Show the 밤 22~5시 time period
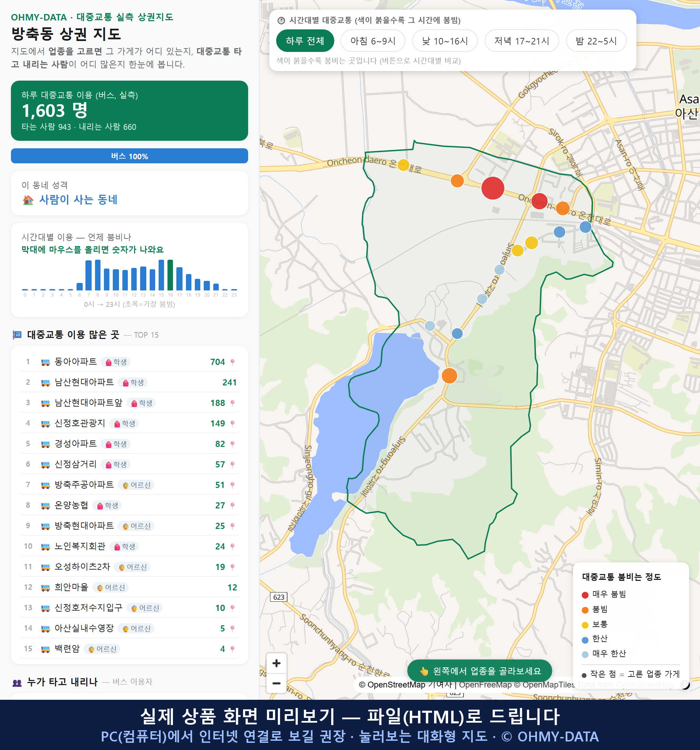700x750 pixels. point(596,41)
